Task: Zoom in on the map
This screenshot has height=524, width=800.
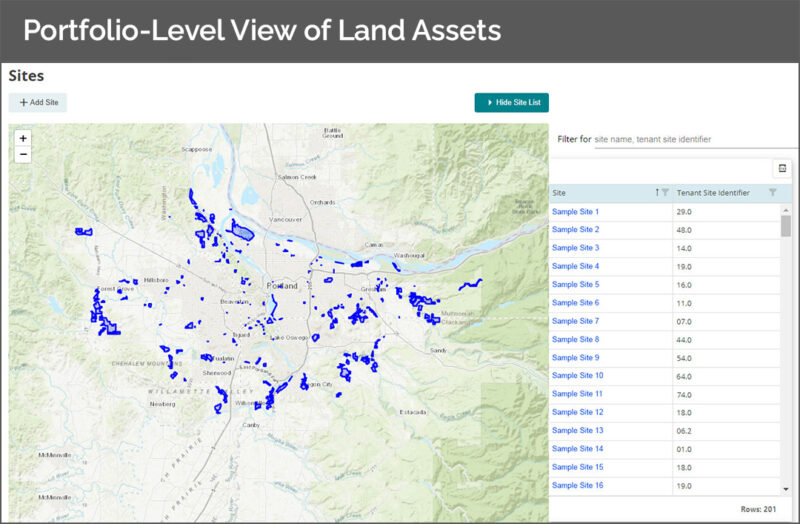Action: (x=23, y=139)
